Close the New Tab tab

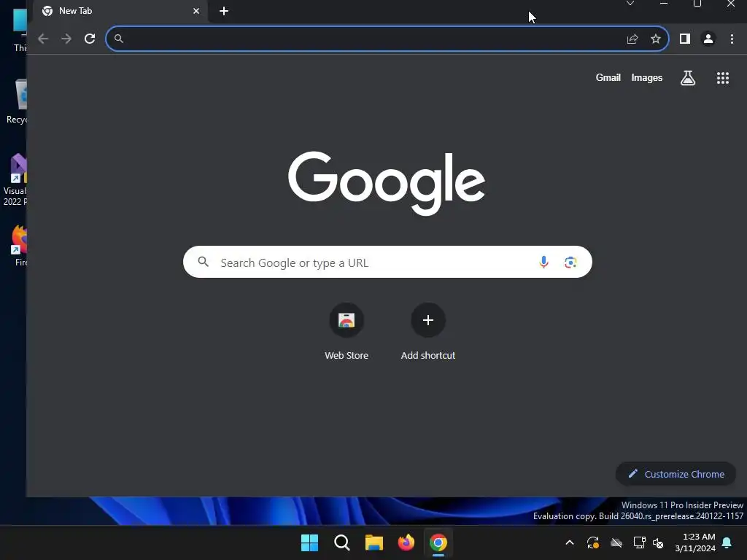pos(196,11)
